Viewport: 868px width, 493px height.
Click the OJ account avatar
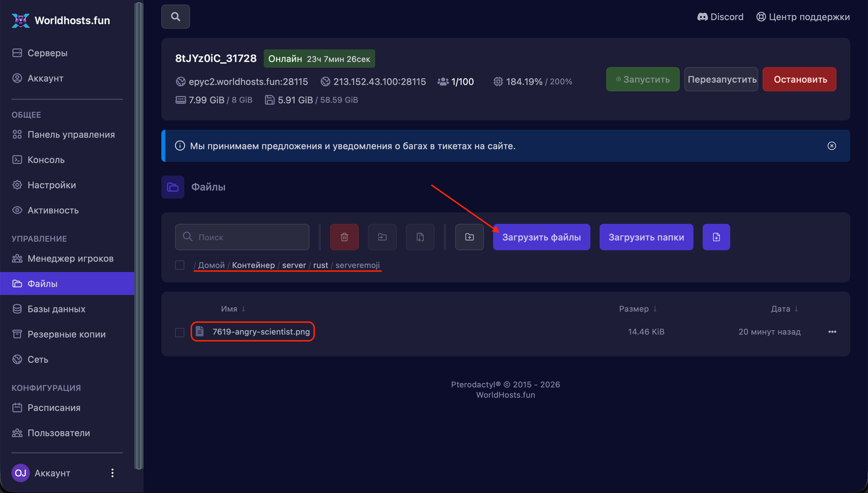[20, 473]
